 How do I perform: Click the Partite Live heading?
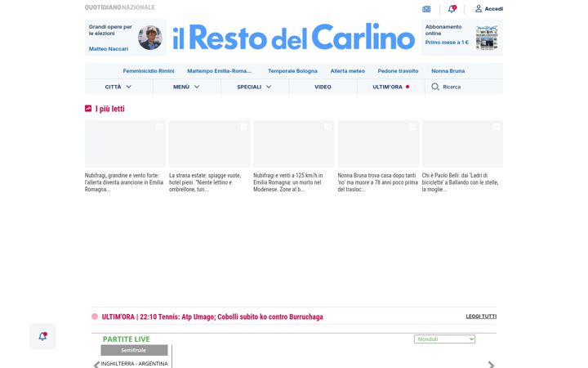coord(127,339)
